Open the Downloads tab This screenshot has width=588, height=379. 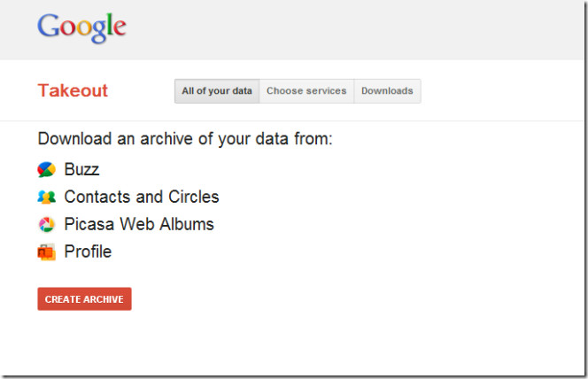point(387,91)
